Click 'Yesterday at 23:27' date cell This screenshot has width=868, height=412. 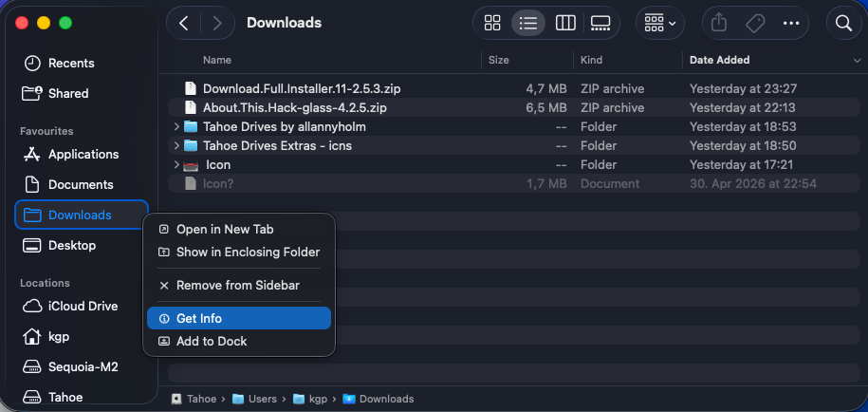[743, 88]
